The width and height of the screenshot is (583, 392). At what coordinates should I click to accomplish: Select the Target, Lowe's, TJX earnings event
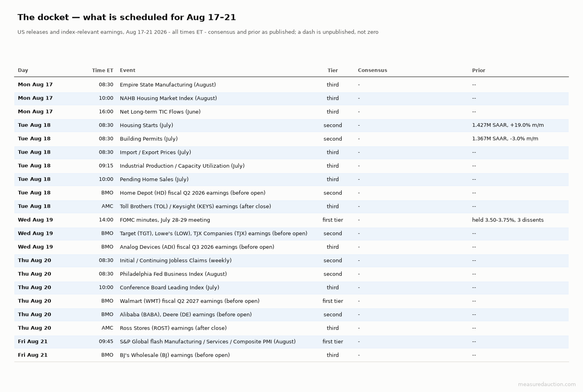pyautogui.click(x=213, y=234)
